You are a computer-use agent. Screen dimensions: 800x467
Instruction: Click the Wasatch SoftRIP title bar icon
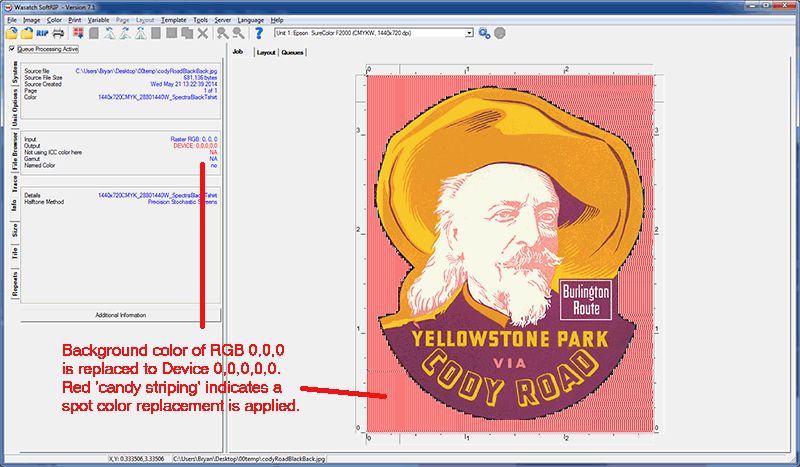coord(7,7)
